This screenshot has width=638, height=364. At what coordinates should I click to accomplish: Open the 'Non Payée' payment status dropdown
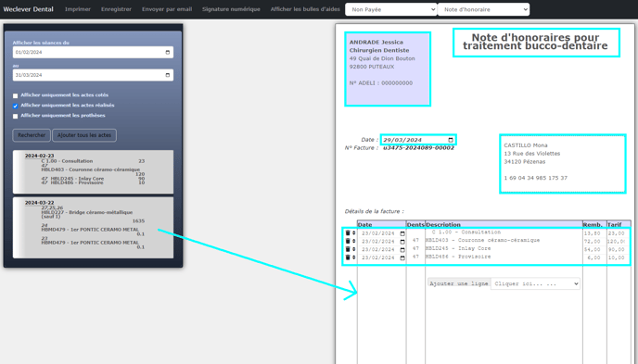click(391, 9)
